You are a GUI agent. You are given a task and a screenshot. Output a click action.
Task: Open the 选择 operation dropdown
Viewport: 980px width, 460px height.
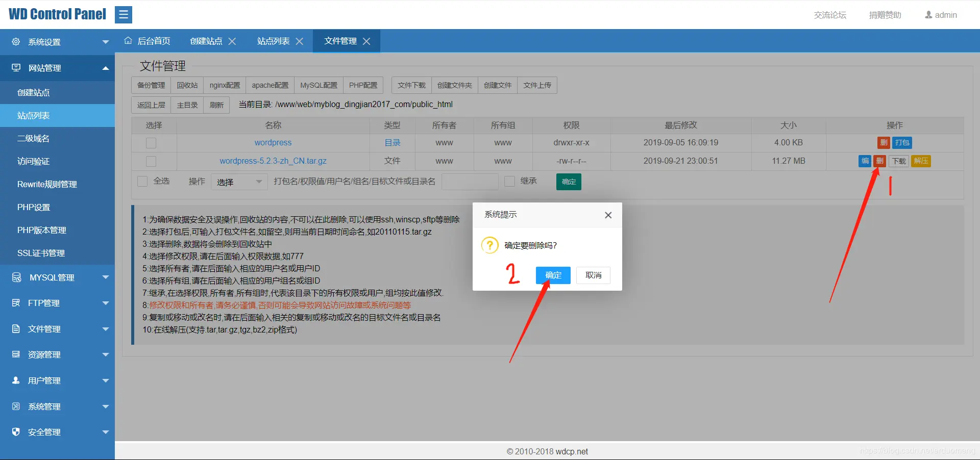pyautogui.click(x=239, y=181)
